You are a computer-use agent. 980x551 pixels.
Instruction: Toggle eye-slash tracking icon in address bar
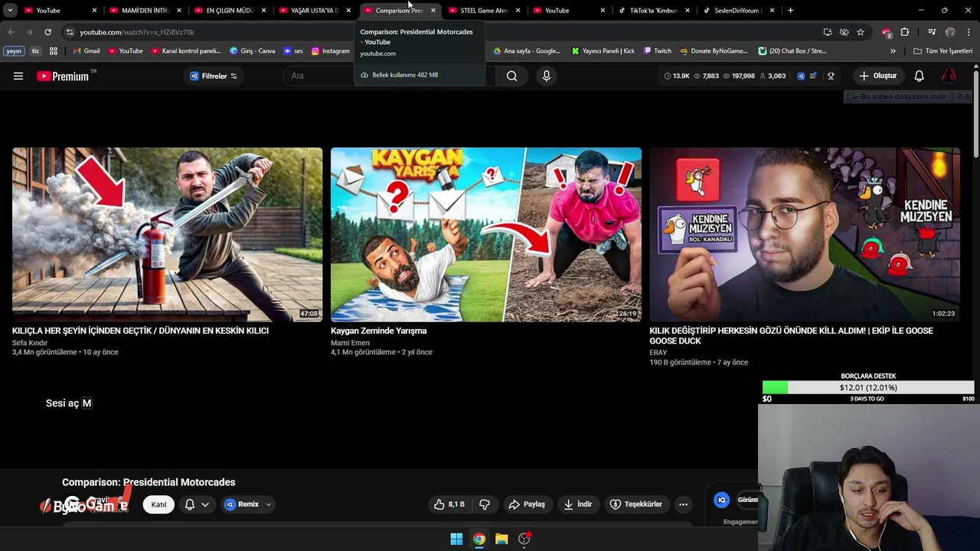pos(844,32)
